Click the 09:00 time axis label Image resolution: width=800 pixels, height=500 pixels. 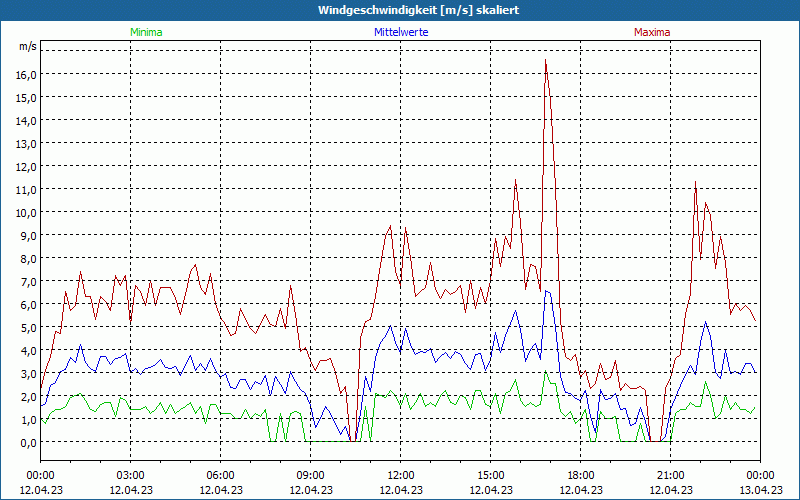coord(310,476)
